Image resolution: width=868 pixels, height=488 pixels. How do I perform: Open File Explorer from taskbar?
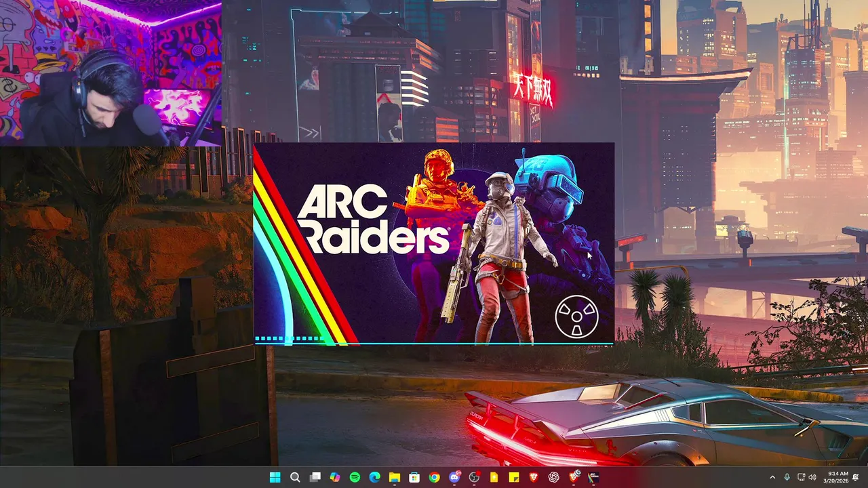395,477
